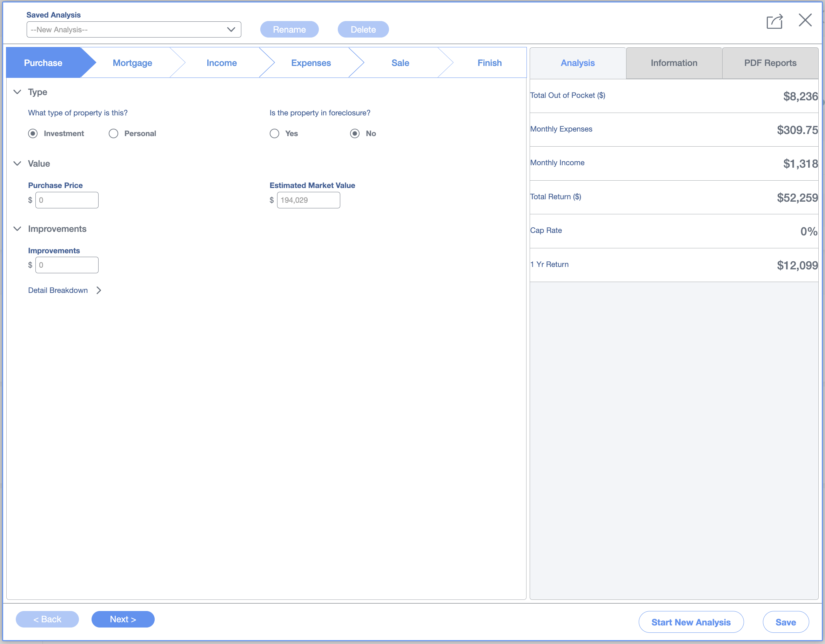This screenshot has width=825, height=644.
Task: Click the Purchase Price input field
Action: 67,200
